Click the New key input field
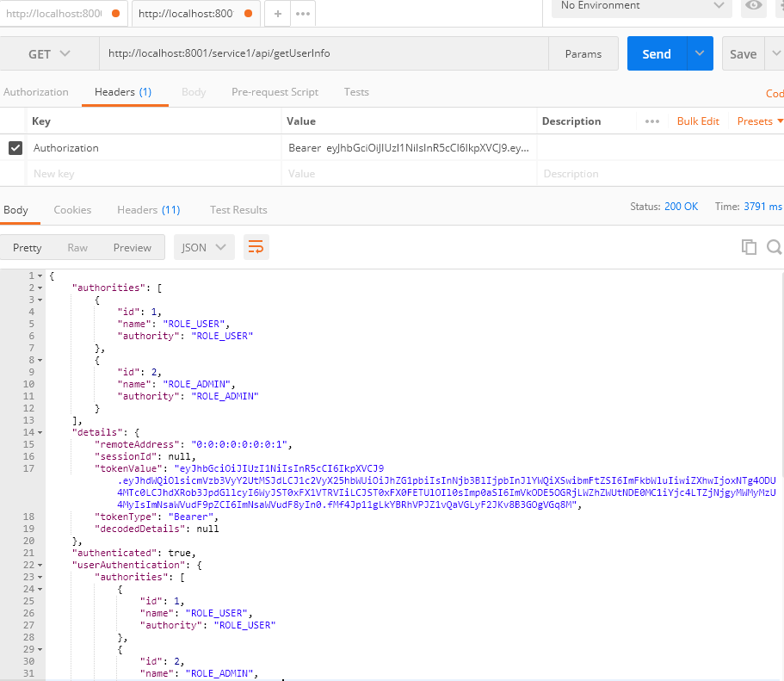784x681 pixels. pos(154,174)
